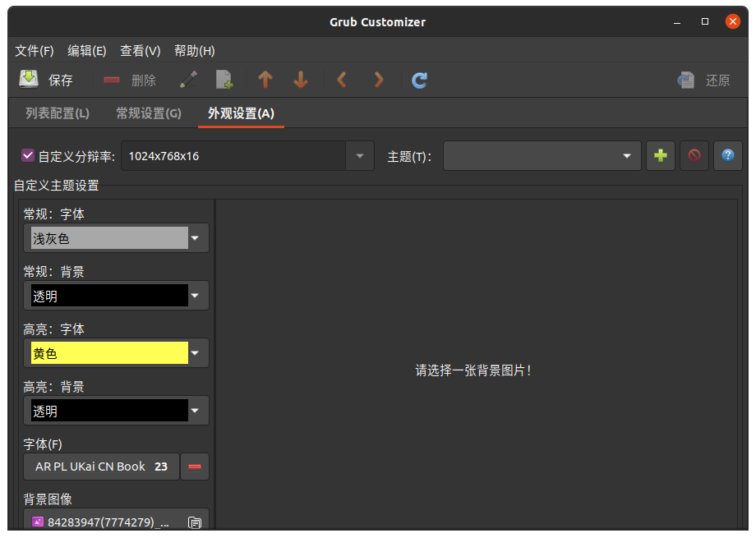The height and width of the screenshot is (538, 756).
Task: Open the 主题(T) theme dropdown
Action: 542,156
